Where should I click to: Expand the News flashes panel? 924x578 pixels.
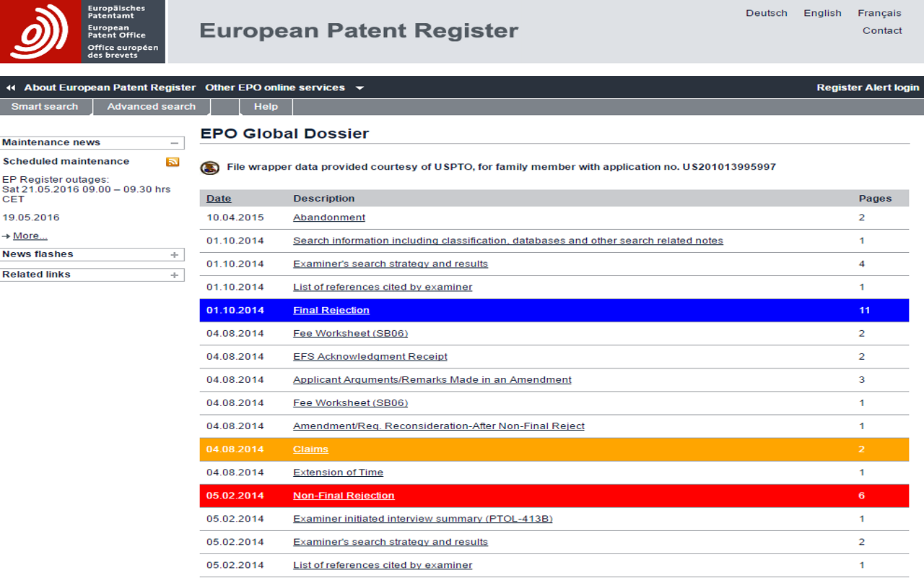174,255
